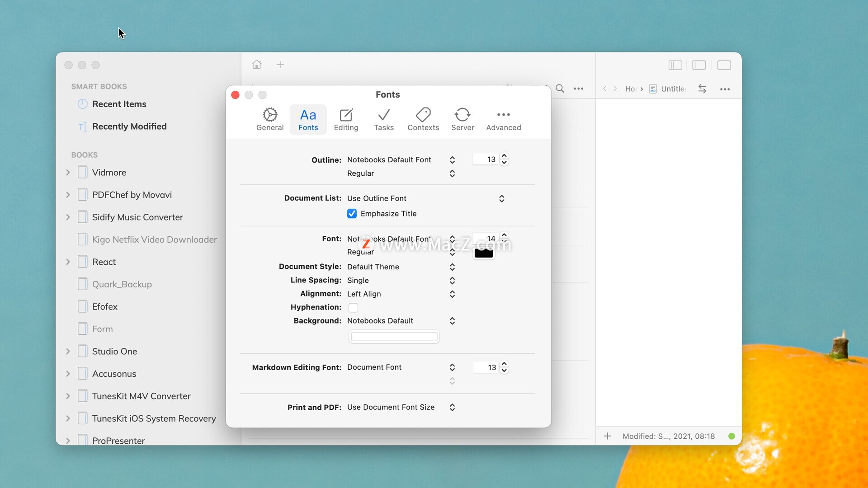The height and width of the screenshot is (488, 868).
Task: Click the green status dot
Action: coord(732,436)
